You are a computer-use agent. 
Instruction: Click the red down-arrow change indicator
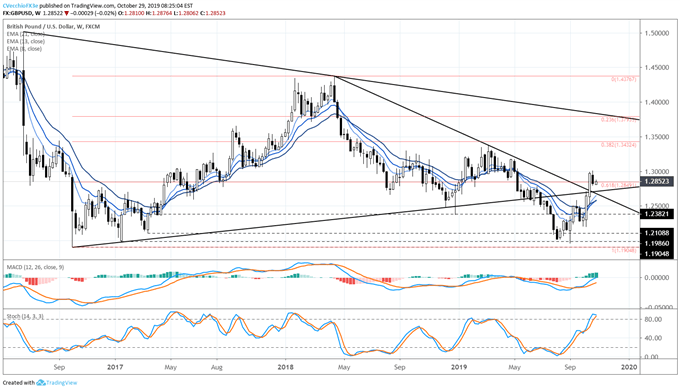click(66, 13)
